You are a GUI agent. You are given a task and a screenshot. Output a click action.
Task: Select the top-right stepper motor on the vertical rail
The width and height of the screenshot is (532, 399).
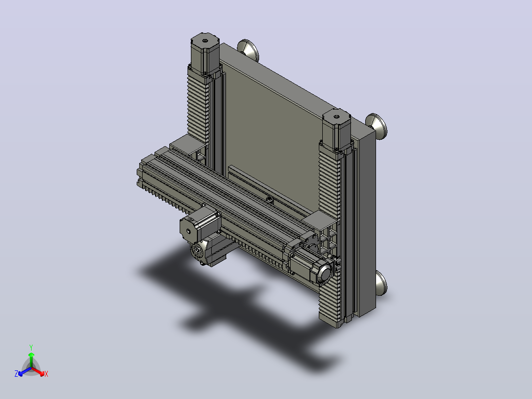[x=336, y=129]
